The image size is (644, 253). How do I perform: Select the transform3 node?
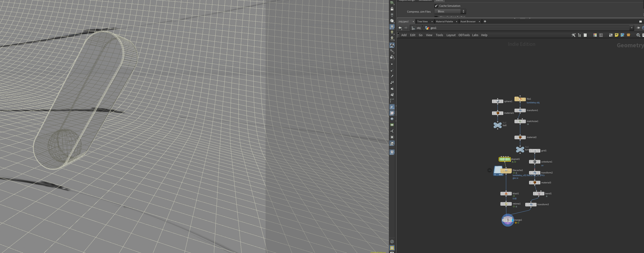[531, 204]
